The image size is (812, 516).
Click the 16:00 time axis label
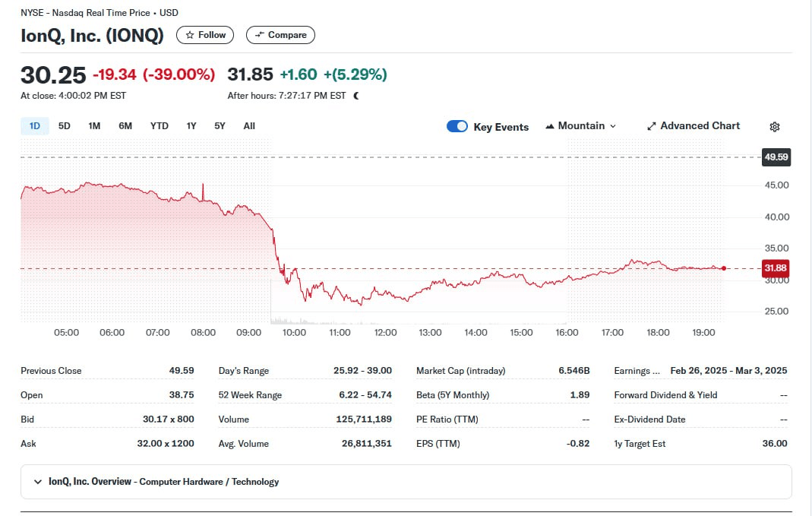point(567,333)
